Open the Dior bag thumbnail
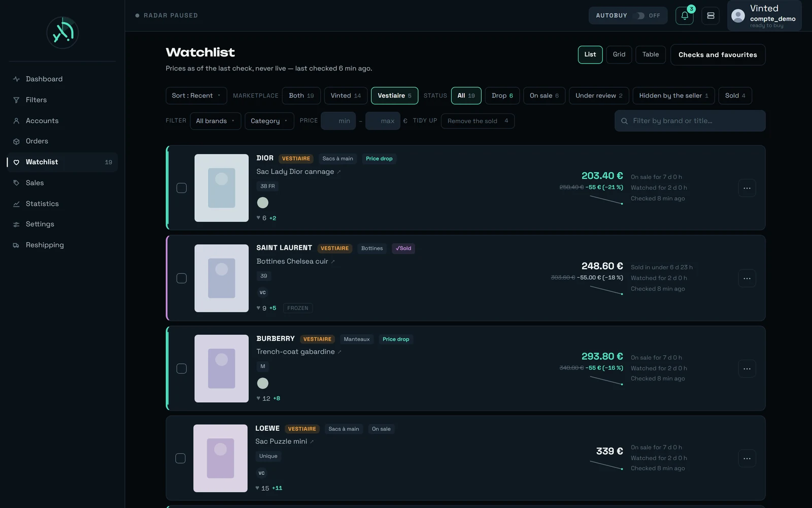The image size is (812, 508). pos(221,188)
